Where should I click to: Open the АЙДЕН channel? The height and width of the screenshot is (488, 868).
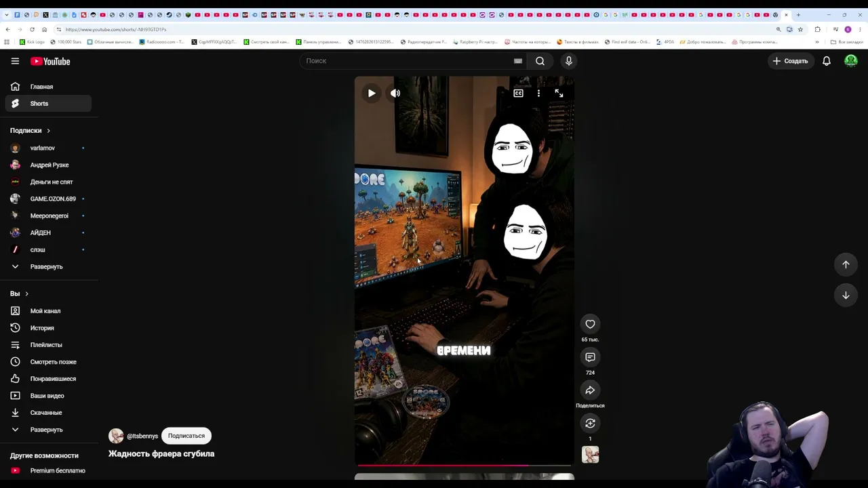(47, 232)
